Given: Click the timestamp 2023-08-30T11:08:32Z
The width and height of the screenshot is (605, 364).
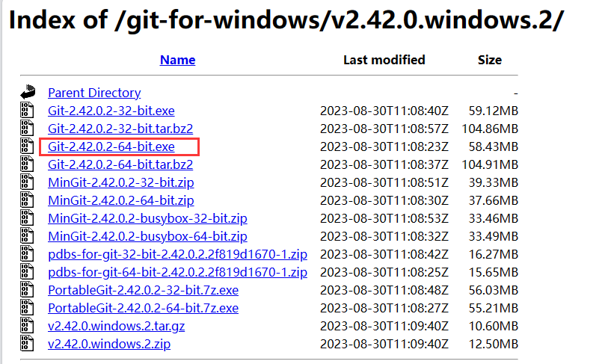Looking at the screenshot, I should click(x=384, y=236).
